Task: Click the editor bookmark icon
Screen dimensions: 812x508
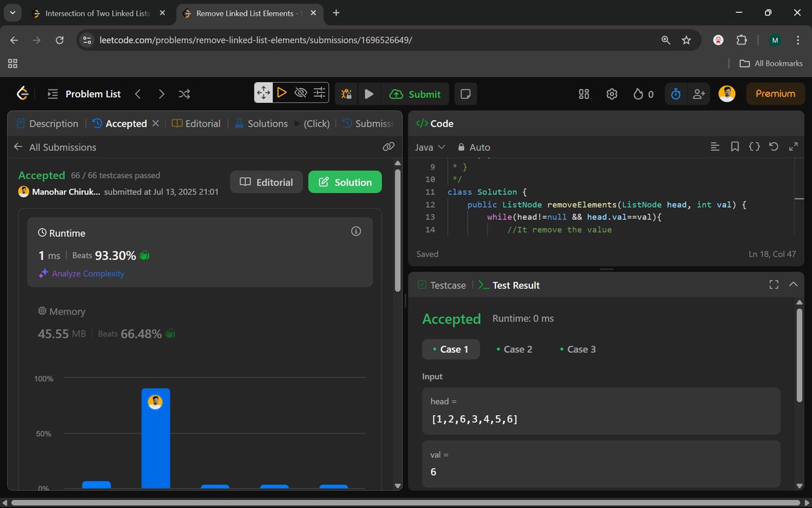Action: click(735, 146)
